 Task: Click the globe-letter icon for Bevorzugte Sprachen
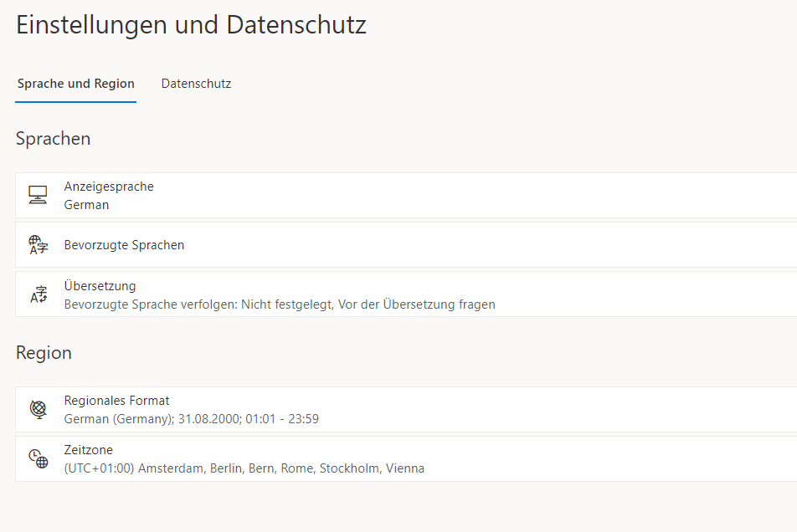[39, 245]
